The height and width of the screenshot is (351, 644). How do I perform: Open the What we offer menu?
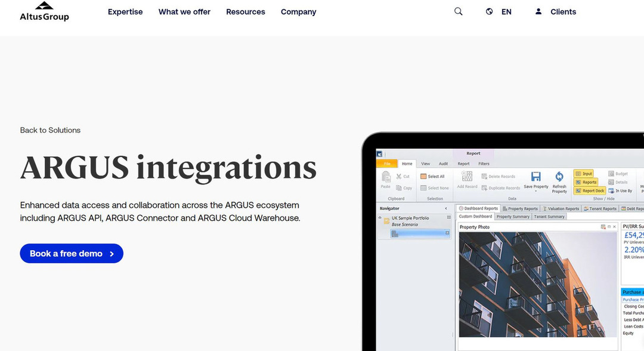[x=184, y=12]
